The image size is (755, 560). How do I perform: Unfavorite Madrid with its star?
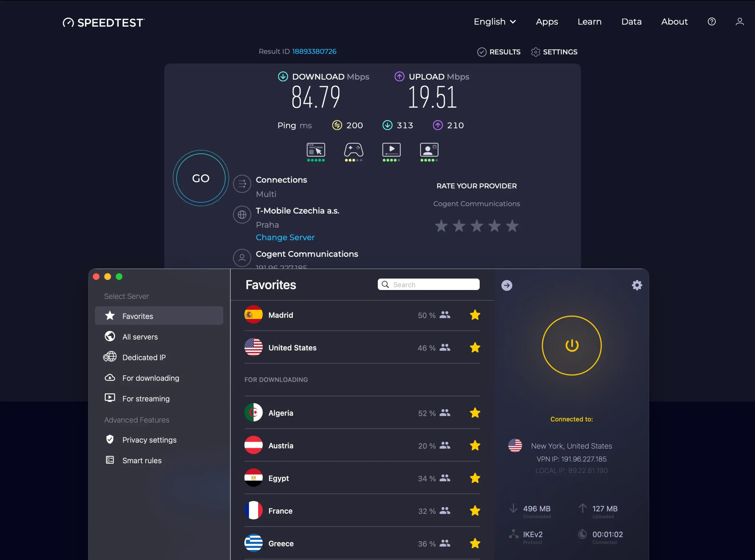click(475, 315)
